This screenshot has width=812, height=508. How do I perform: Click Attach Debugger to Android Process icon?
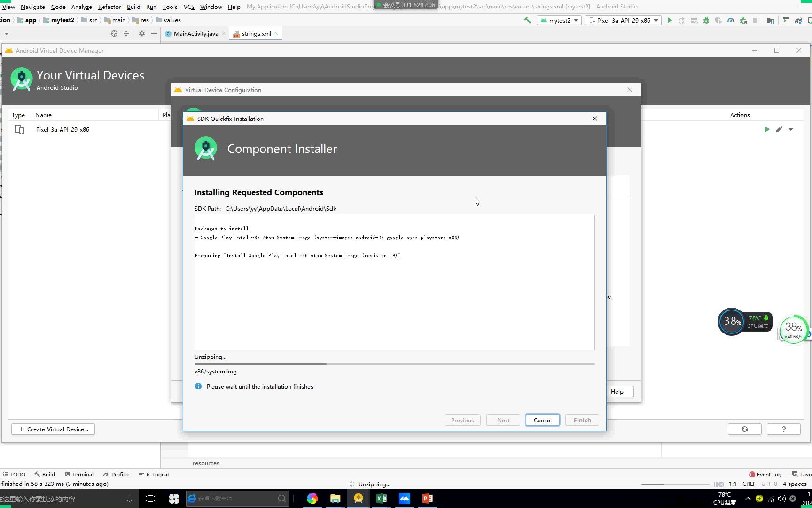[743, 20]
